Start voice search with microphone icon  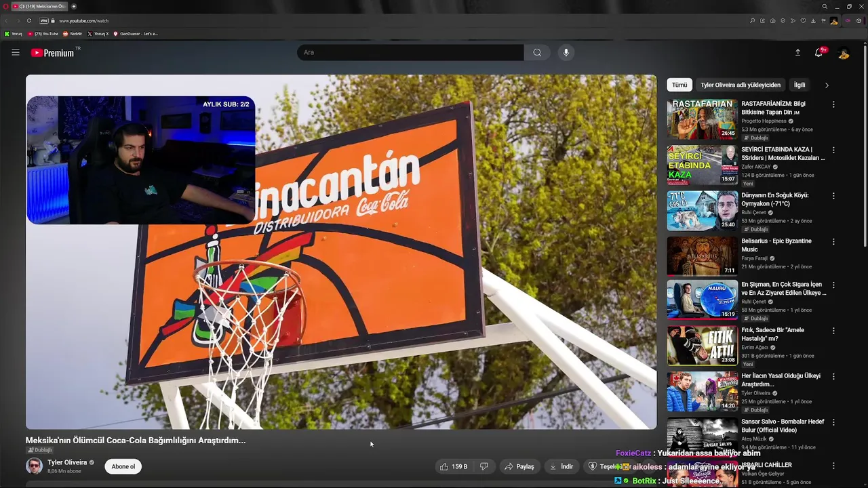(566, 52)
